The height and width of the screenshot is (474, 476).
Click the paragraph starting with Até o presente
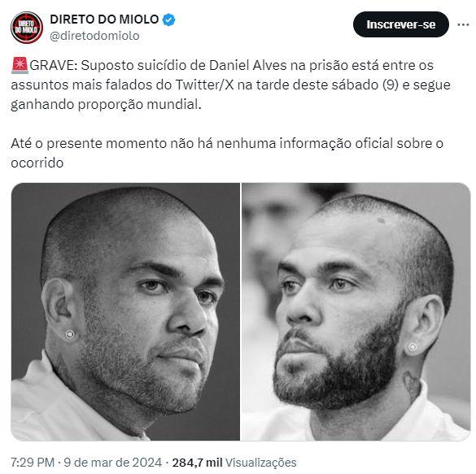227,153
